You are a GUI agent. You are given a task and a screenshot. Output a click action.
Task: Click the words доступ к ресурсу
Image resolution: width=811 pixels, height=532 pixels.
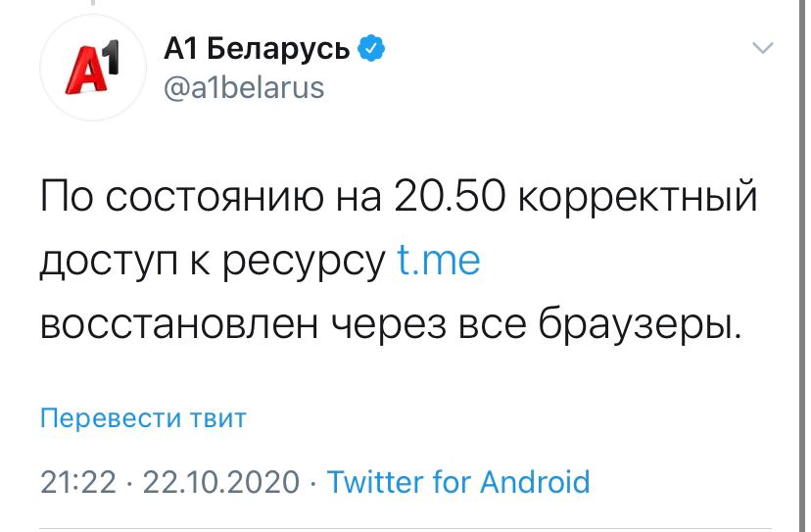pyautogui.click(x=212, y=264)
